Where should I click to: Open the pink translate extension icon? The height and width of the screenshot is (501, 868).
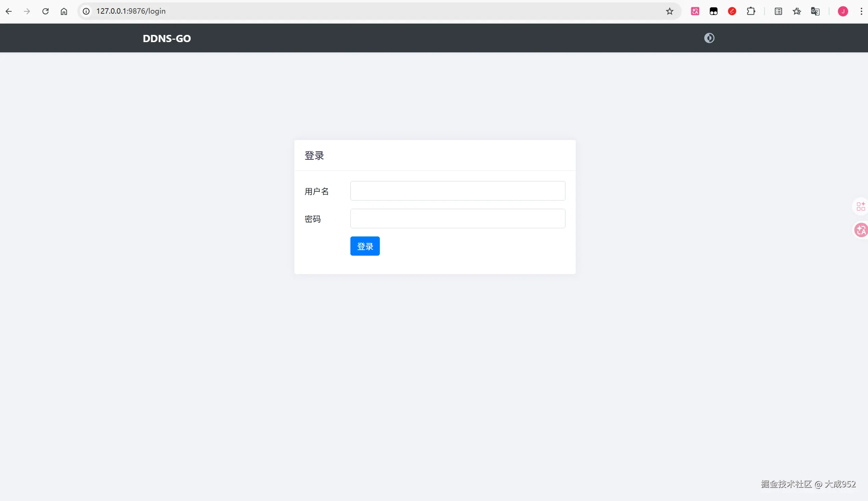pos(695,11)
